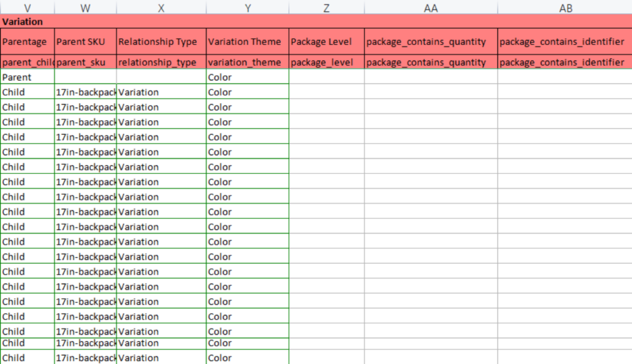
Task: Select the cell containing Parent
Action: click(x=27, y=77)
